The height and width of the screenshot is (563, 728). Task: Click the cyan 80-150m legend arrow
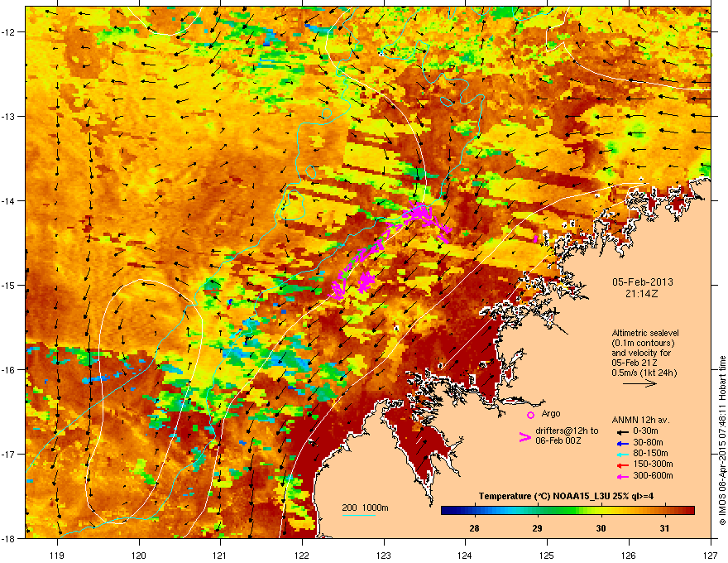(622, 454)
